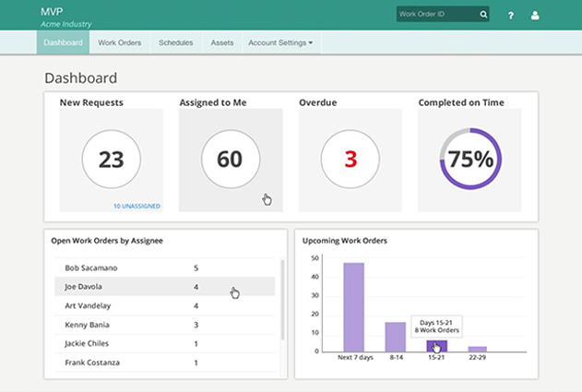
Task: Type in the Work Order ID field
Action: click(435, 15)
